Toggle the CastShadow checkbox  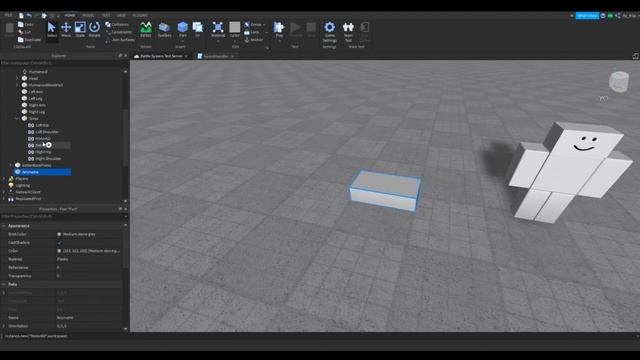tap(60, 242)
